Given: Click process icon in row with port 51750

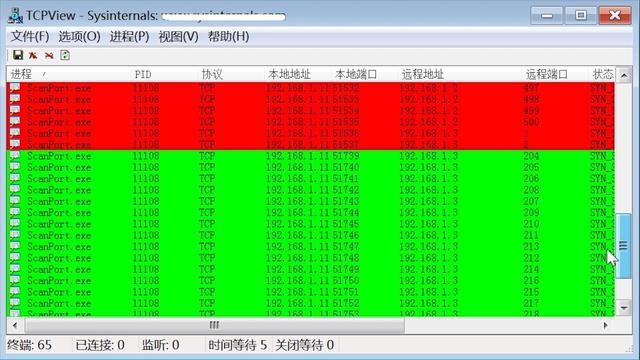Looking at the screenshot, I should tap(15, 280).
